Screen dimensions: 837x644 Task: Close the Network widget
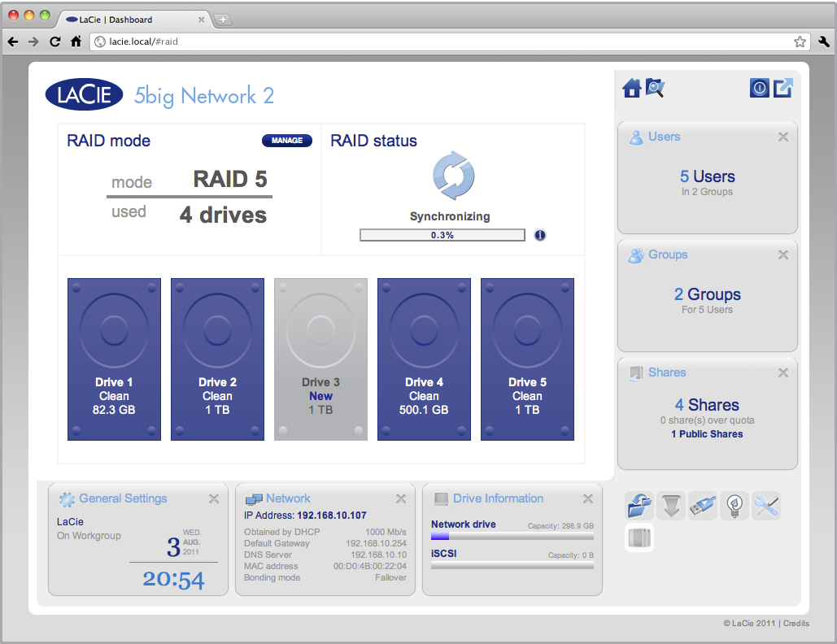(400, 499)
